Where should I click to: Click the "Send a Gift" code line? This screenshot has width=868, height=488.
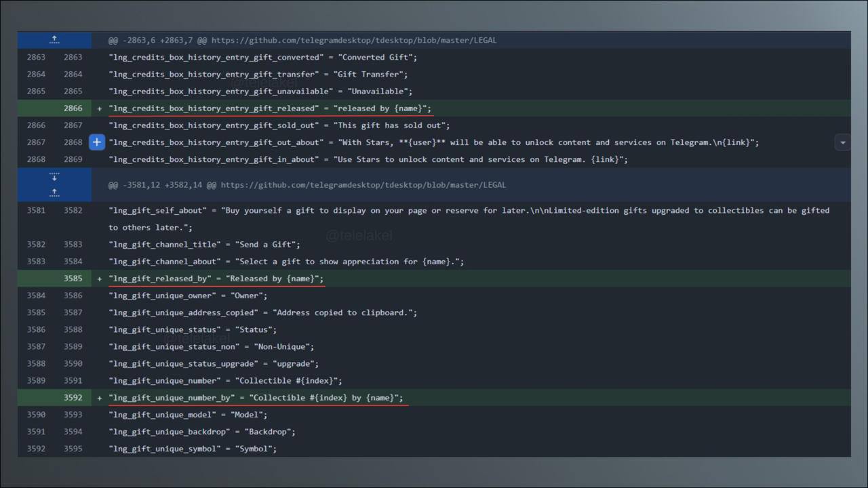click(x=204, y=245)
